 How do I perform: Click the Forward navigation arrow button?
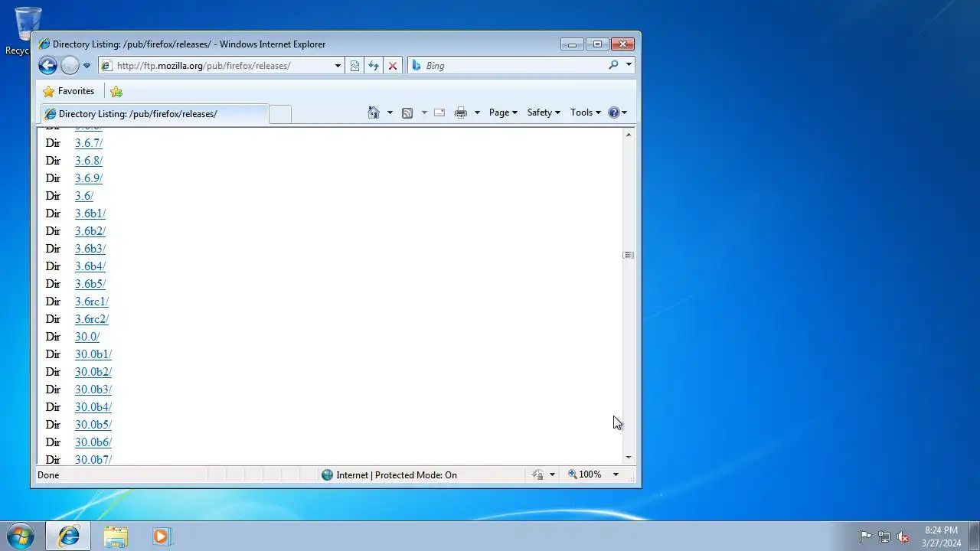coord(70,66)
